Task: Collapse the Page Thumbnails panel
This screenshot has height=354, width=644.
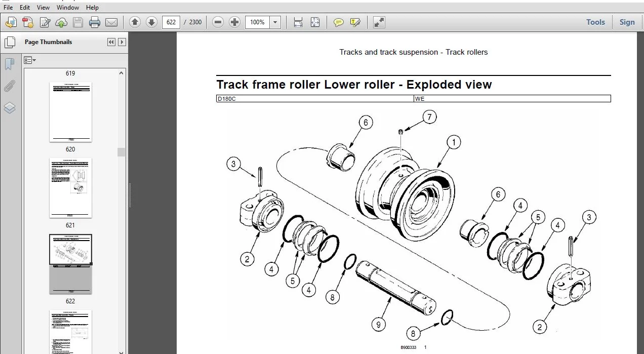Action: tap(111, 42)
